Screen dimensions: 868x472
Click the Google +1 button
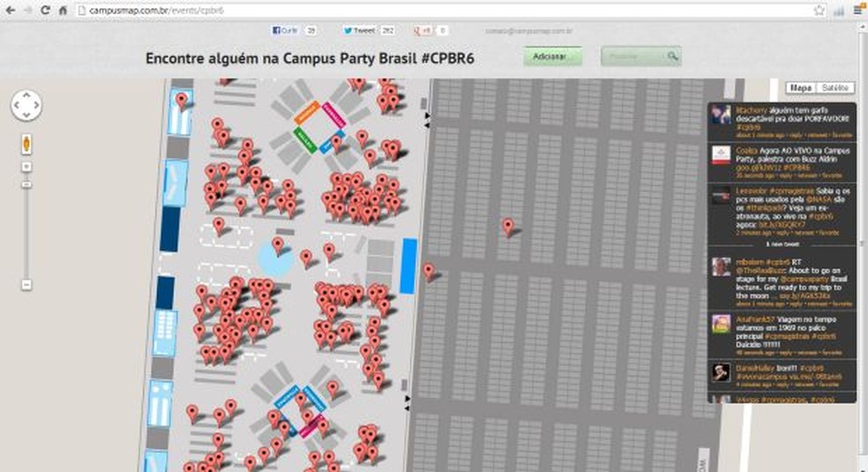423,30
